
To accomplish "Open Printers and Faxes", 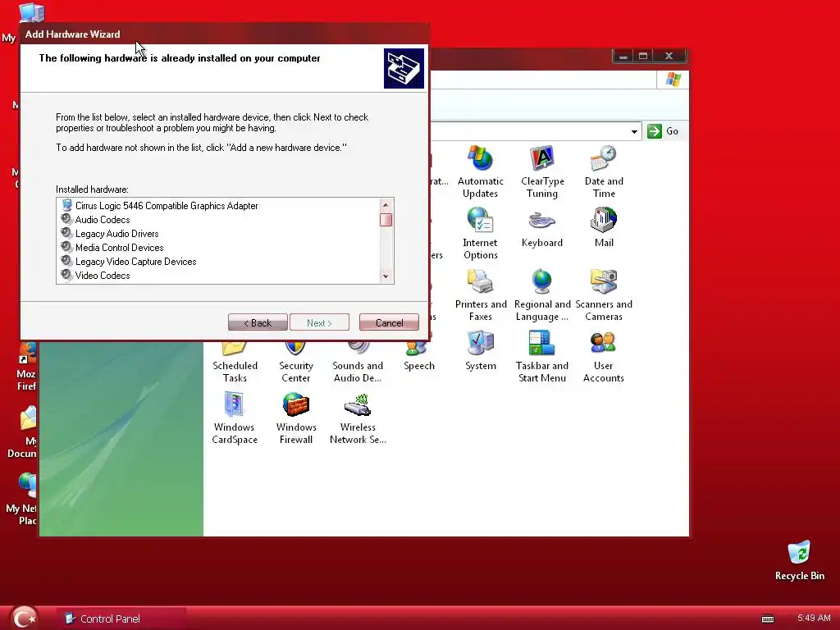I will [x=481, y=295].
